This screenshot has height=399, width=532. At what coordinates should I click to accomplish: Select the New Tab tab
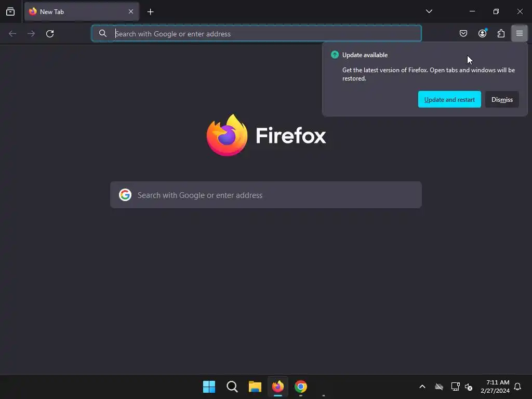[x=82, y=11]
